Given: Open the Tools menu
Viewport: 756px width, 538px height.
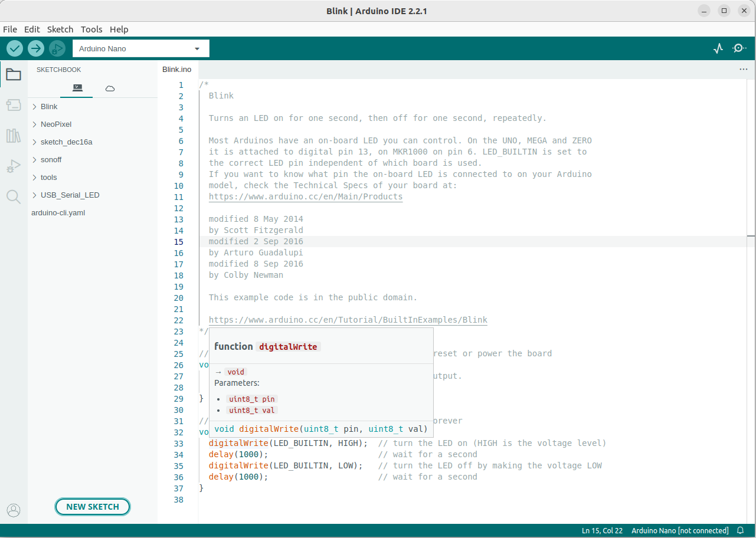Looking at the screenshot, I should 91,29.
